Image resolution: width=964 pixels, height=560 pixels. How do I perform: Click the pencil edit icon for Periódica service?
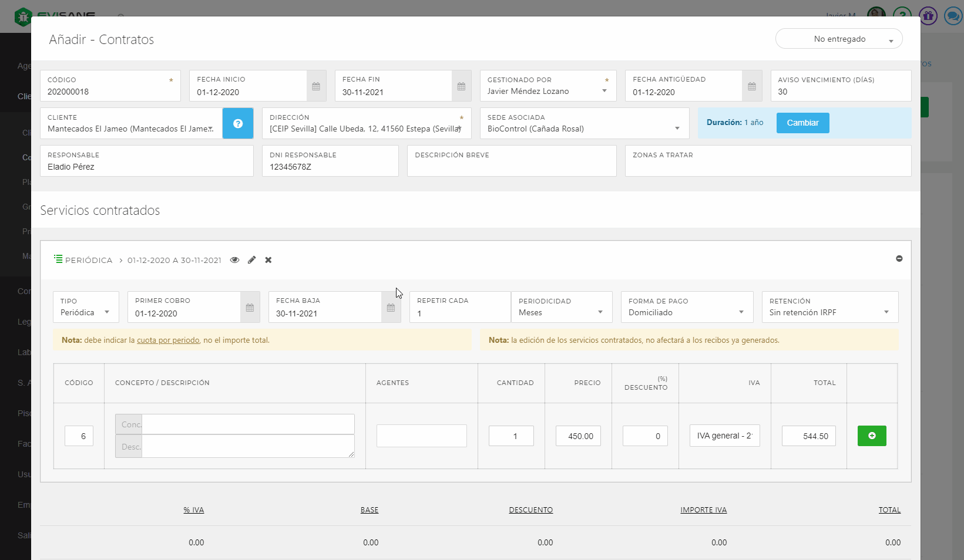pos(251,260)
